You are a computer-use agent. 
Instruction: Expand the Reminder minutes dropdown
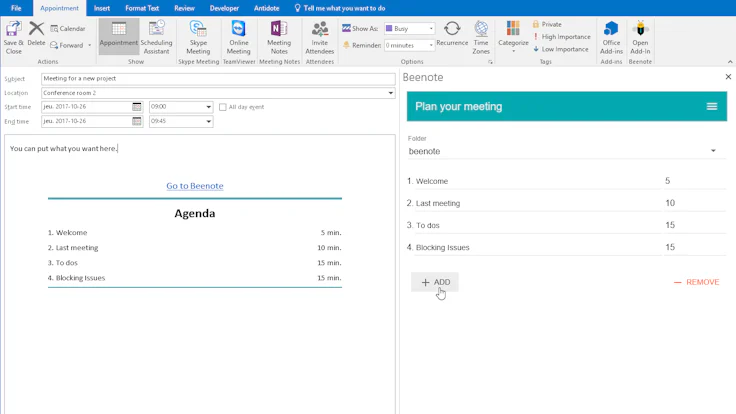pyautogui.click(x=431, y=45)
